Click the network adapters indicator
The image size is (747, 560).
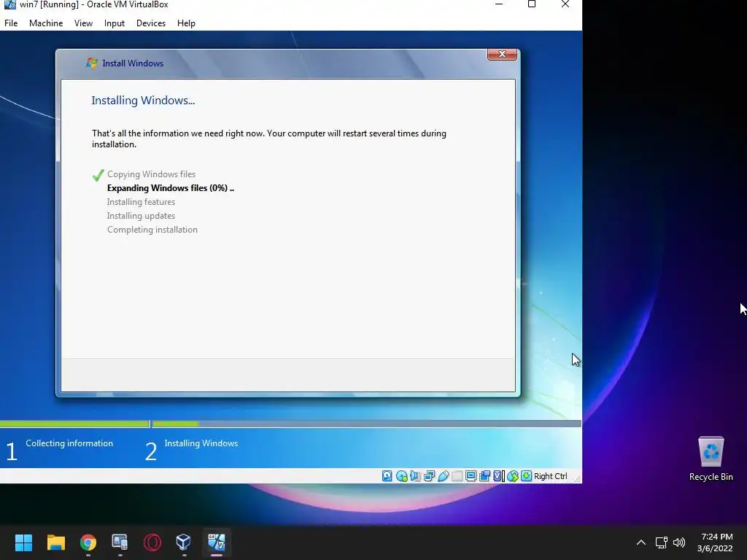click(429, 475)
